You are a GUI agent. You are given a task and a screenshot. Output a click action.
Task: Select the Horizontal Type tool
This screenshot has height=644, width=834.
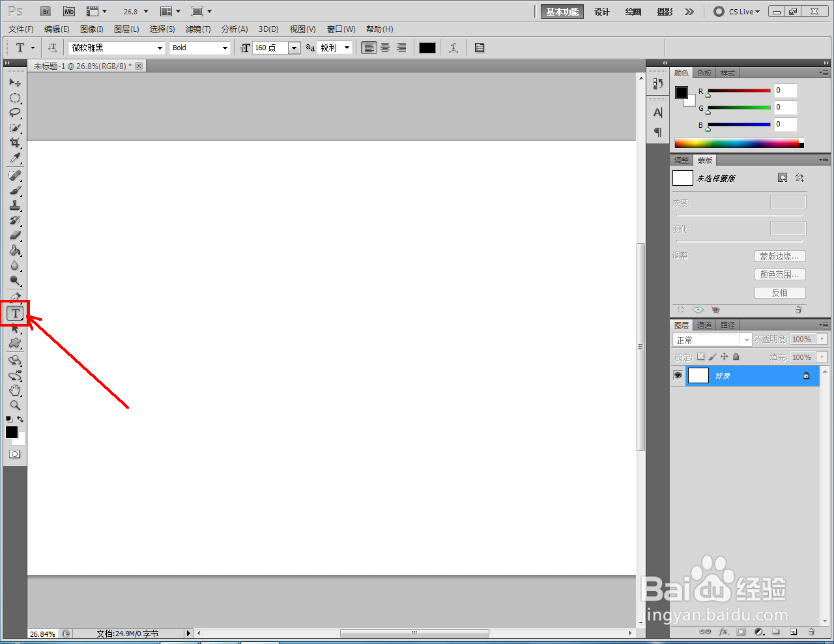coord(15,314)
